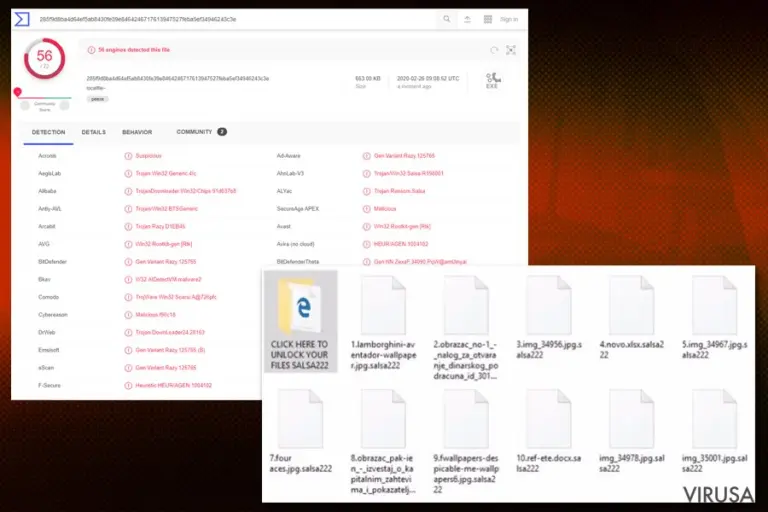This screenshot has height=512, width=768.
Task: Select the 9.fwallpapers-despicable-me file
Action: coord(466,441)
